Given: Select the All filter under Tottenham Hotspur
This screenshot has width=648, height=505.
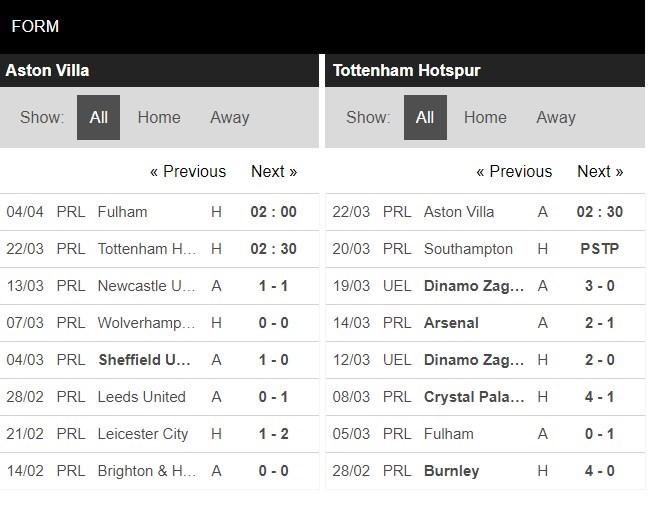Looking at the screenshot, I should [x=425, y=117].
